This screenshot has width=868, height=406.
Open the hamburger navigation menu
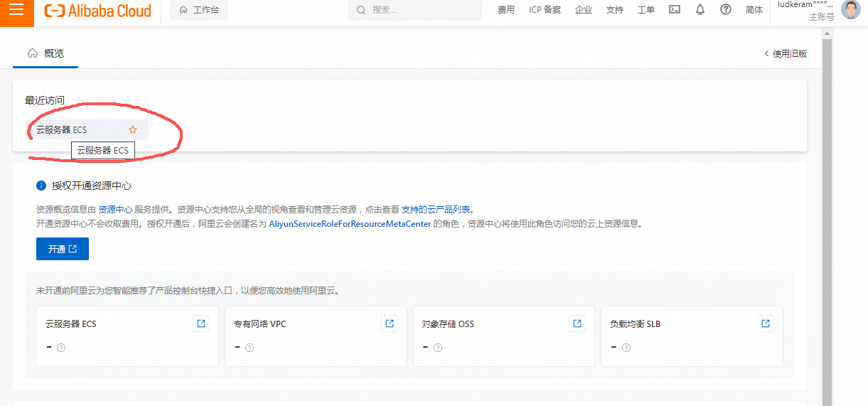pyautogui.click(x=16, y=10)
